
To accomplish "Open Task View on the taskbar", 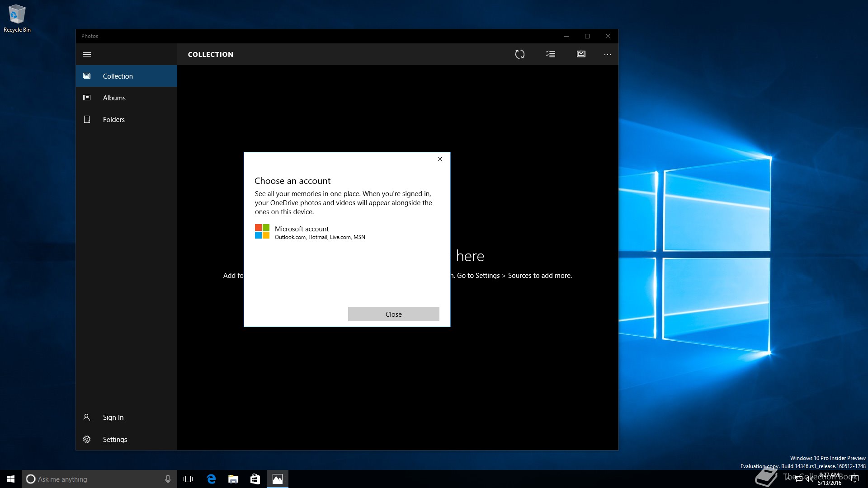I will click(x=188, y=479).
